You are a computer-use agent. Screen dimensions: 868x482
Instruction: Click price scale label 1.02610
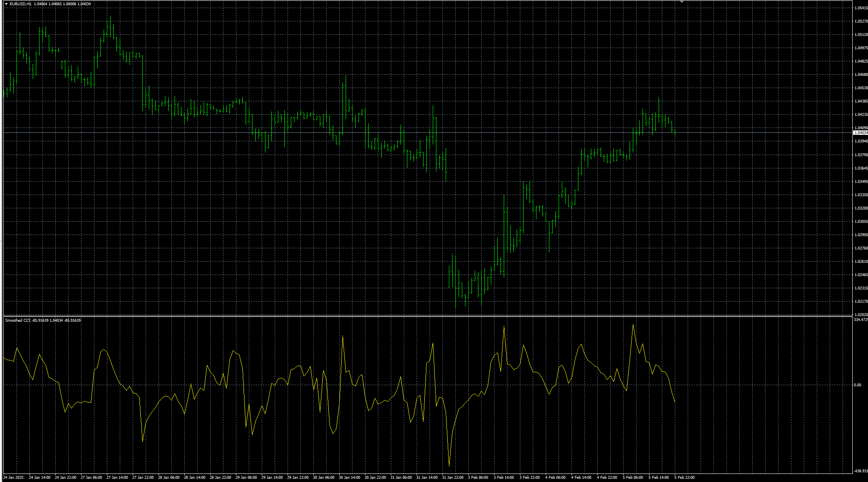tap(861, 262)
